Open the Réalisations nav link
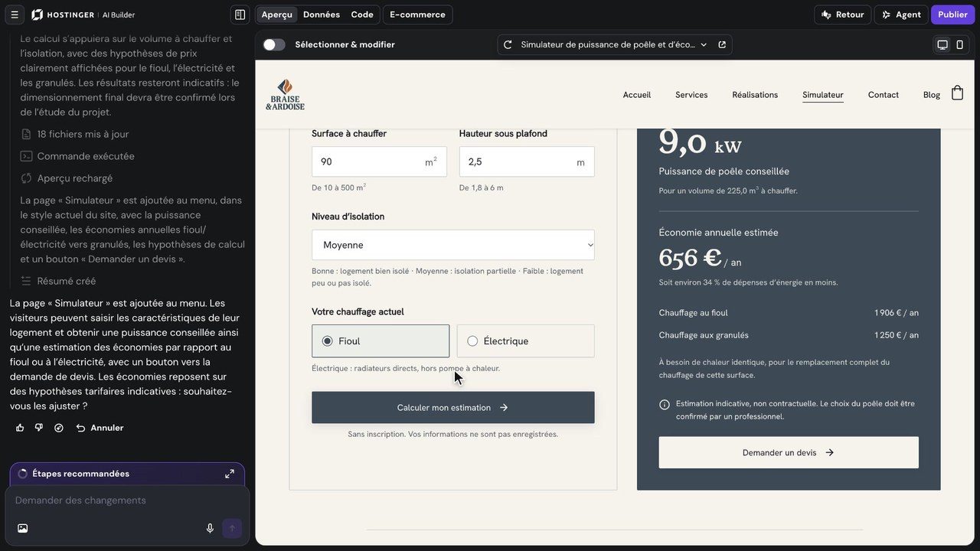The height and width of the screenshot is (551, 980). (x=755, y=95)
